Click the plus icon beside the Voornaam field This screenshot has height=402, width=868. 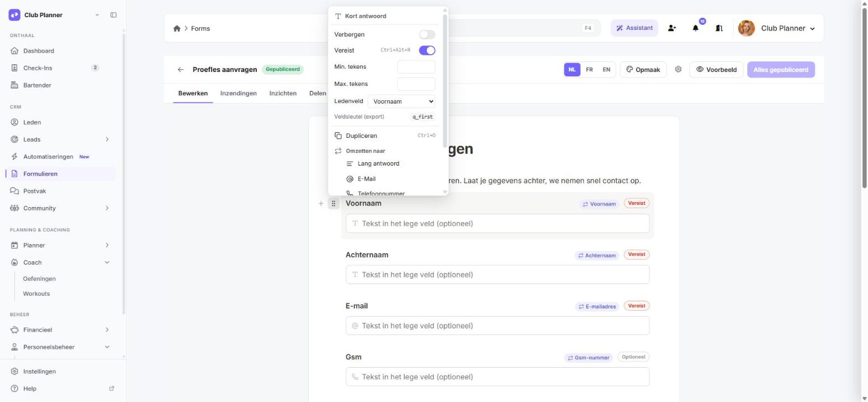pos(321,204)
